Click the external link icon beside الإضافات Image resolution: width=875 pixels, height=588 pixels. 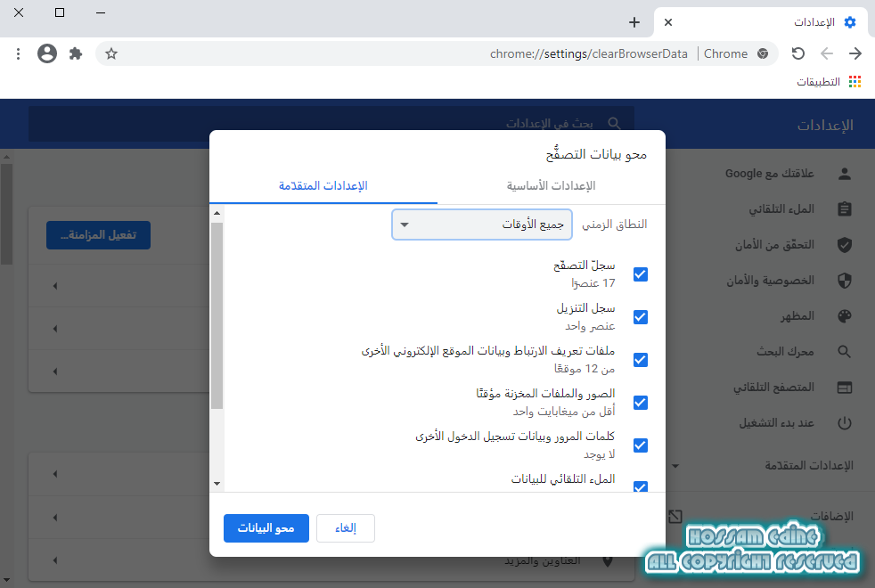[675, 517]
